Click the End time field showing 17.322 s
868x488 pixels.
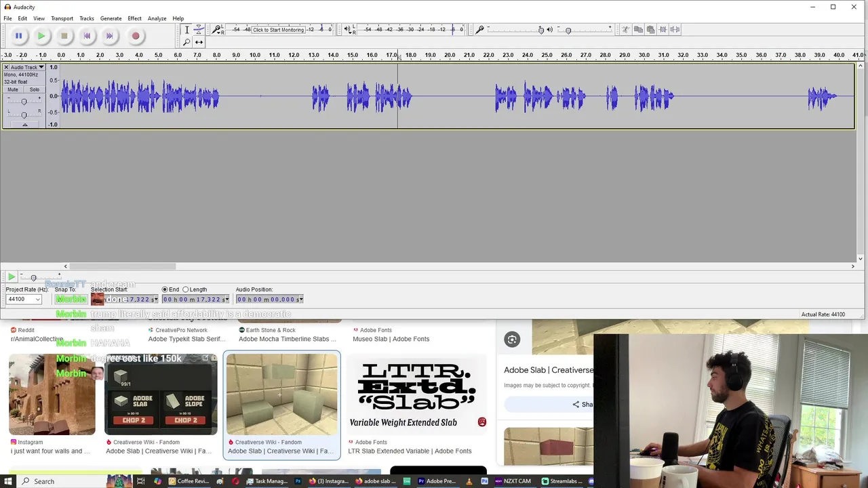[195, 300]
